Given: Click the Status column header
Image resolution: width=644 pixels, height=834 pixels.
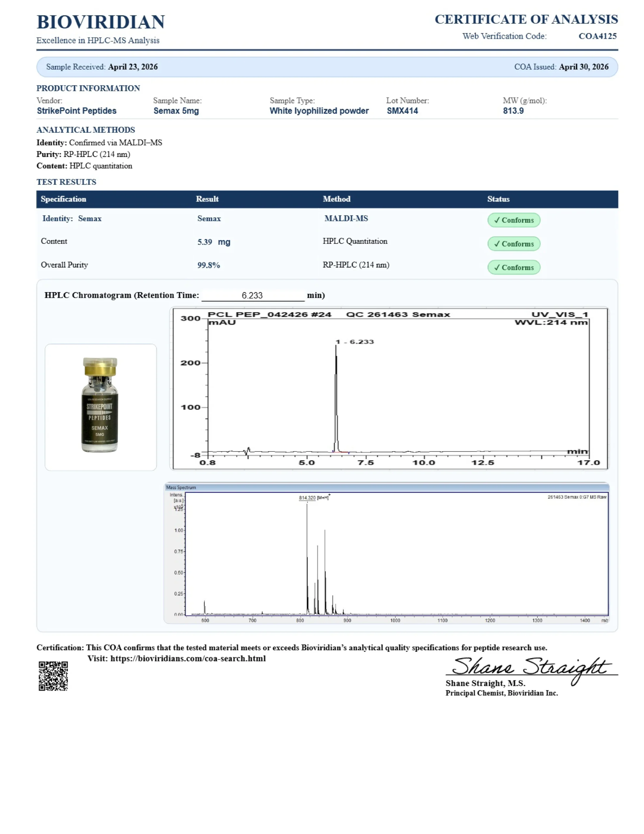Looking at the screenshot, I should pos(498,199).
